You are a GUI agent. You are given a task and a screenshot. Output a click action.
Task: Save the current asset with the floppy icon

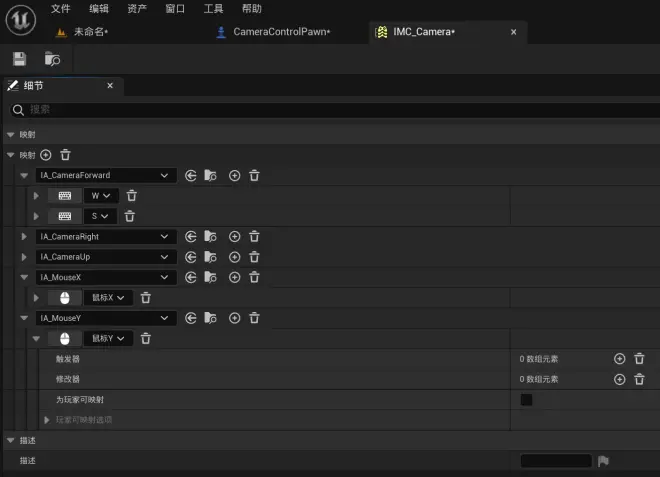click(19, 59)
